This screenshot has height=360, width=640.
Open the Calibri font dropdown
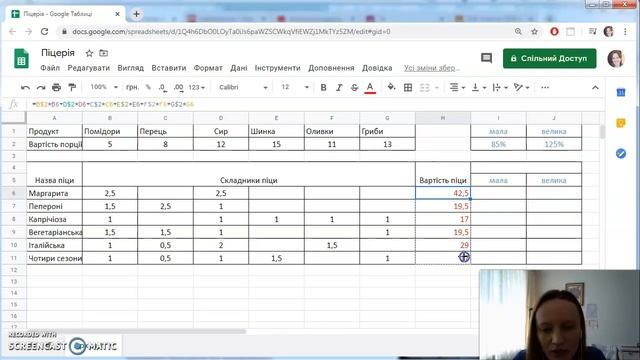243,87
